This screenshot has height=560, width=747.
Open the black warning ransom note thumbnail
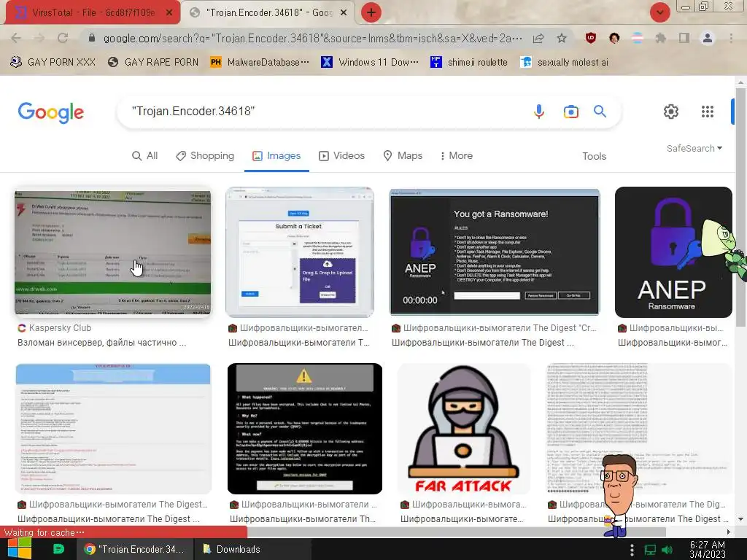click(305, 429)
